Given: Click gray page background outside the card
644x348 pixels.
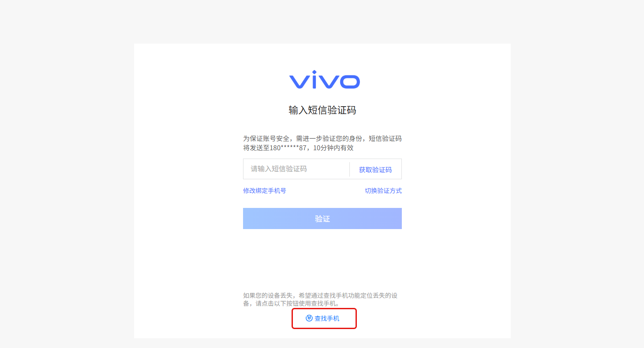Looking at the screenshot, I should click(x=66, y=176).
